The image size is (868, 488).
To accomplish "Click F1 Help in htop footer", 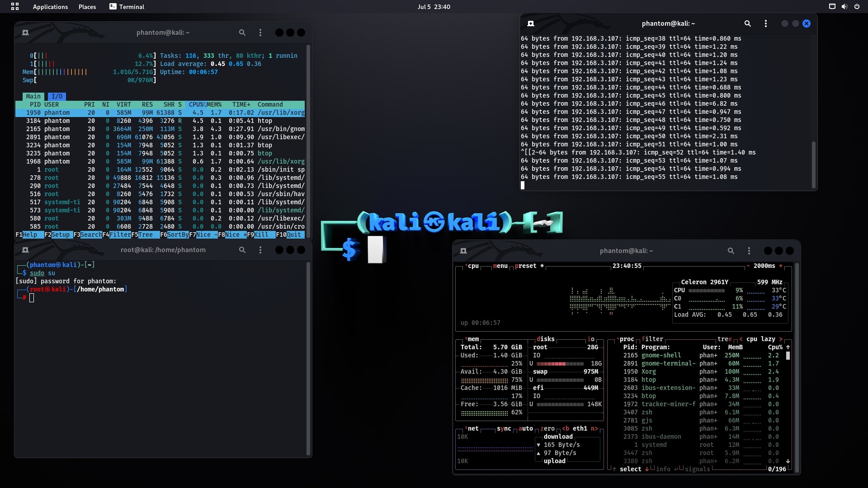I will [30, 235].
